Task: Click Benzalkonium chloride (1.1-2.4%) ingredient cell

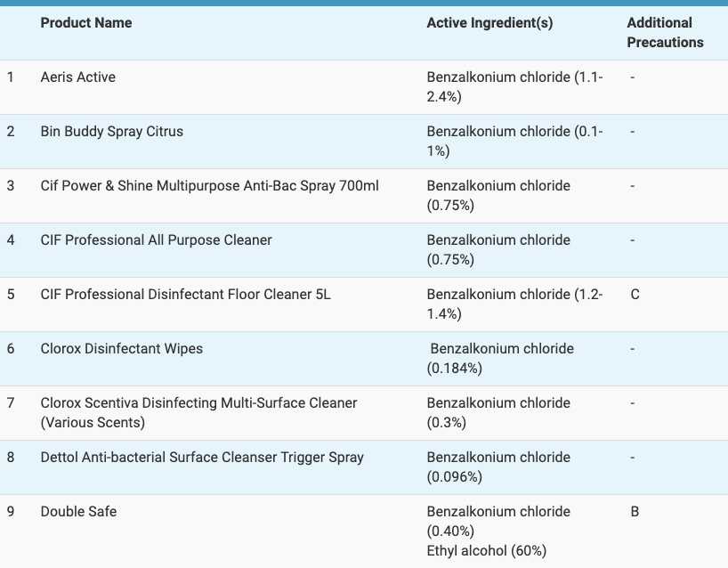Action: click(x=514, y=87)
